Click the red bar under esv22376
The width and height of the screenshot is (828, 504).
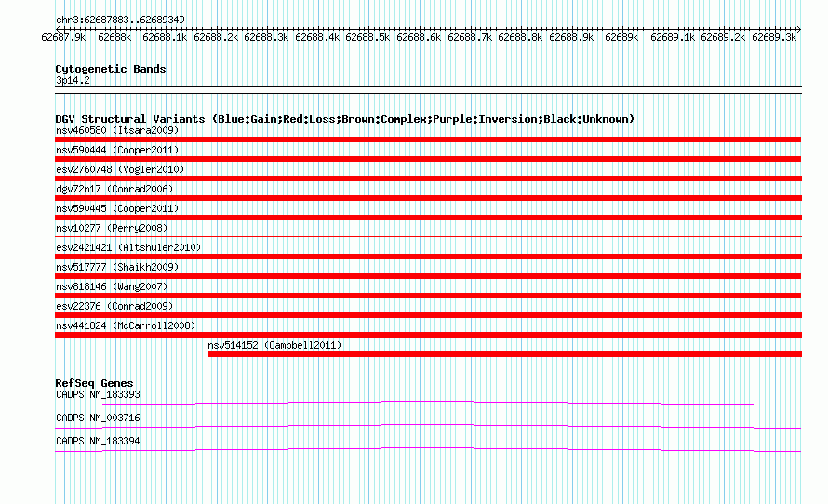click(428, 315)
